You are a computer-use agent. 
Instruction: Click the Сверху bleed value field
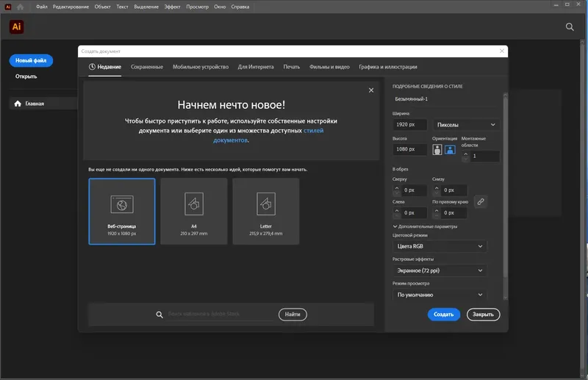tap(414, 190)
